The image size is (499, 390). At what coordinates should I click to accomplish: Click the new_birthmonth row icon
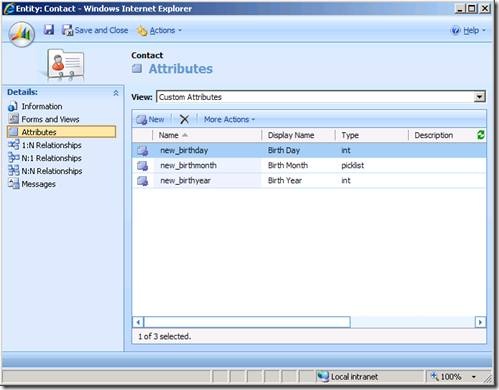143,165
